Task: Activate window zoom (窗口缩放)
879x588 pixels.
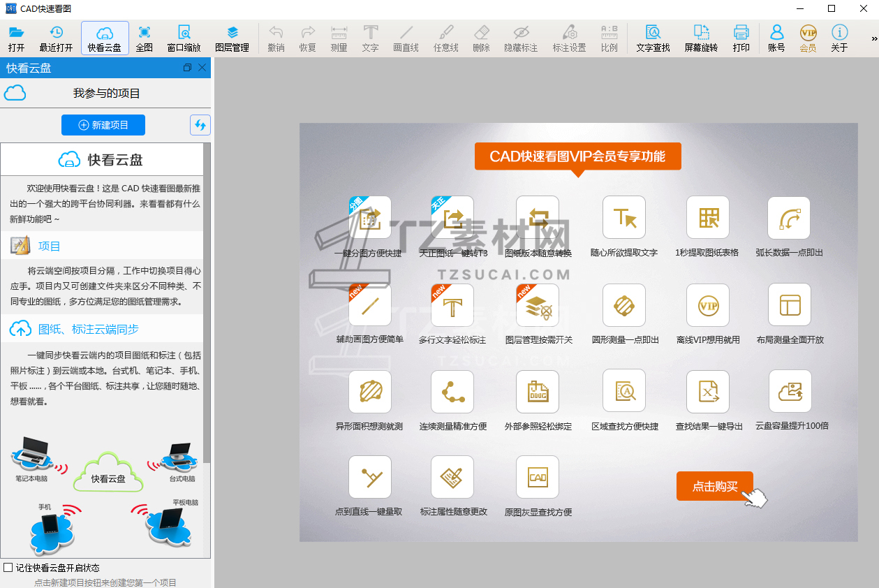Action: click(184, 38)
